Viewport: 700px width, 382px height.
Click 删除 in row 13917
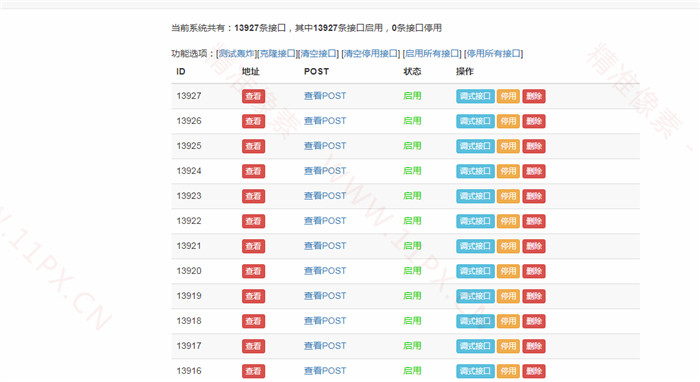click(534, 346)
